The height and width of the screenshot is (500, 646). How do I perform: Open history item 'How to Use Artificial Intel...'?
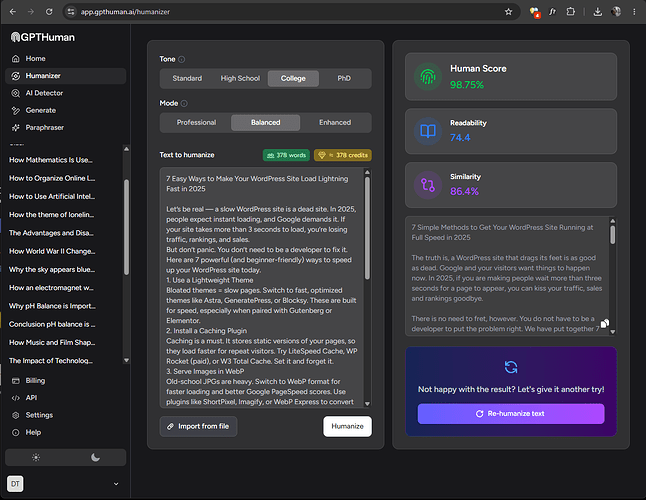click(x=52, y=196)
